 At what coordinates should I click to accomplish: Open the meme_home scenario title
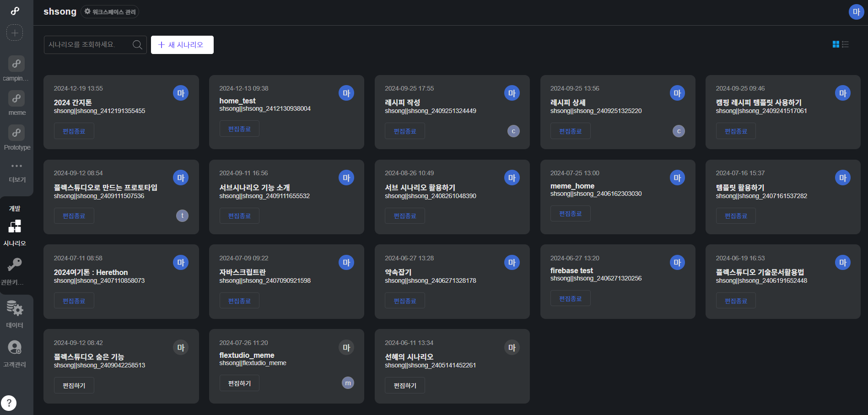[572, 186]
